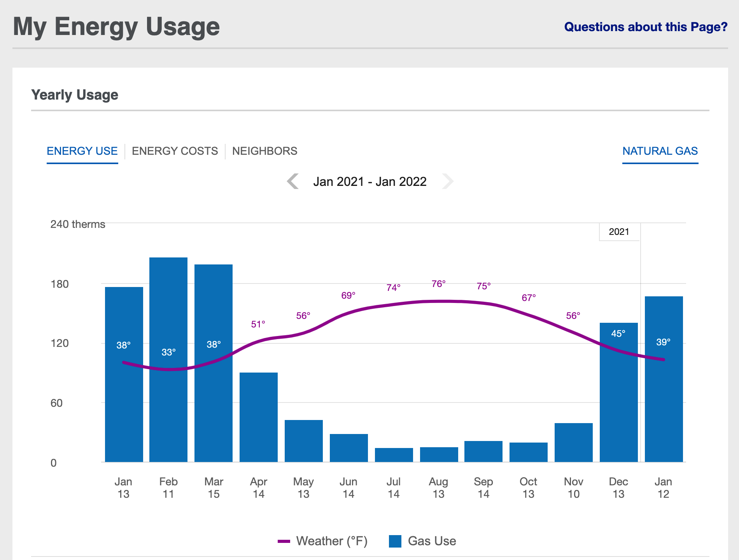The image size is (739, 560).
Task: Click the 74° temperature label
Action: coord(393,288)
